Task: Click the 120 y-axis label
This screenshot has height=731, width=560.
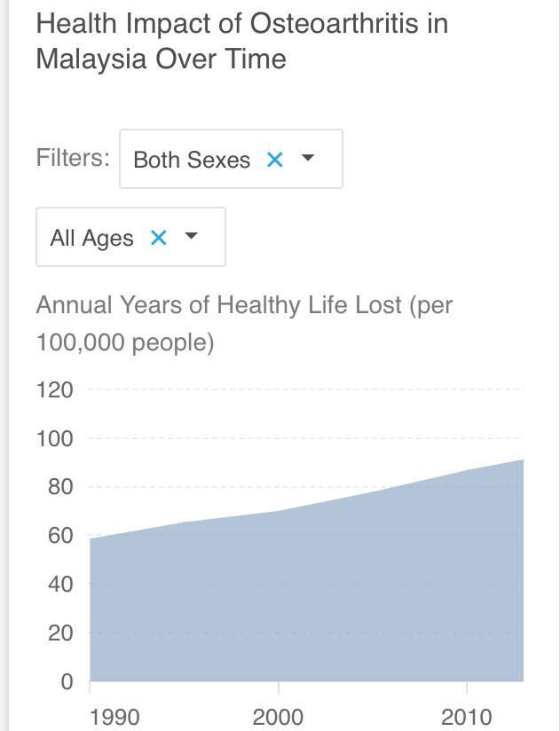Action: [55, 390]
